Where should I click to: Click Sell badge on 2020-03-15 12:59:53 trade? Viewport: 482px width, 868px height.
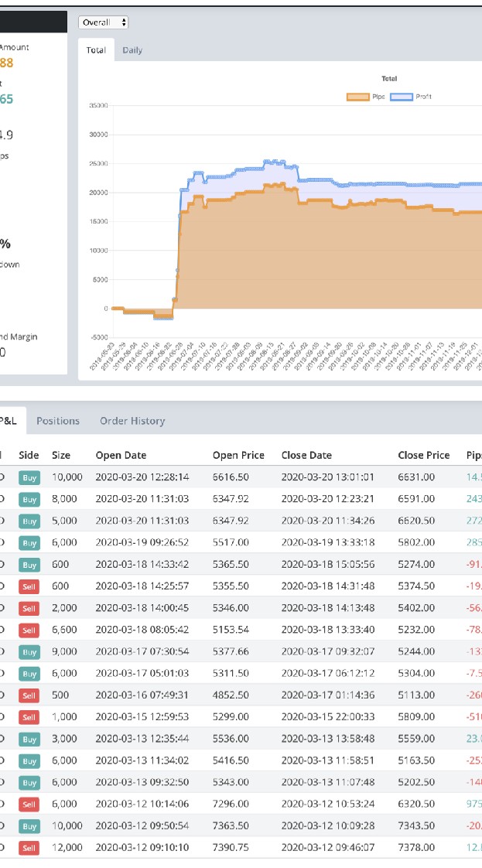click(x=29, y=717)
